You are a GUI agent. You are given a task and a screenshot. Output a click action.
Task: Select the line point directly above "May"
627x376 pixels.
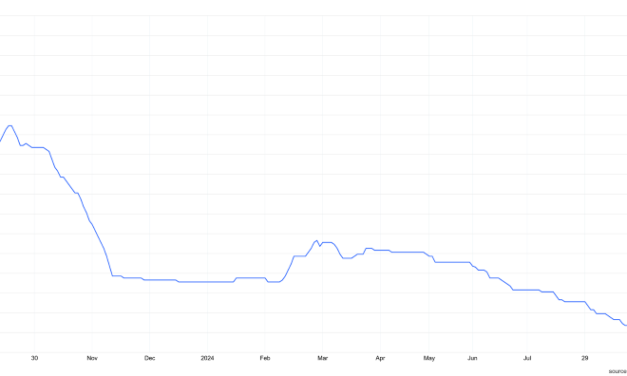pyautogui.click(x=429, y=255)
